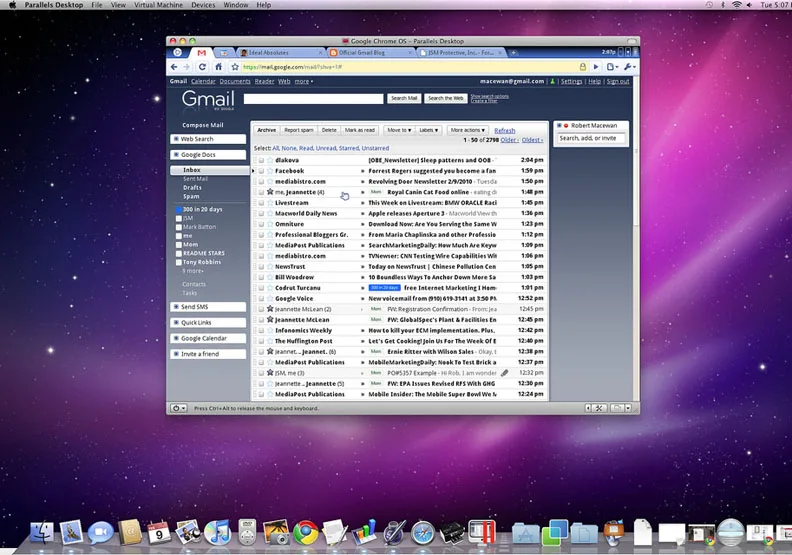Select the Omniture email checkbox
Screen dimensions: 792x555
[x=261, y=224]
